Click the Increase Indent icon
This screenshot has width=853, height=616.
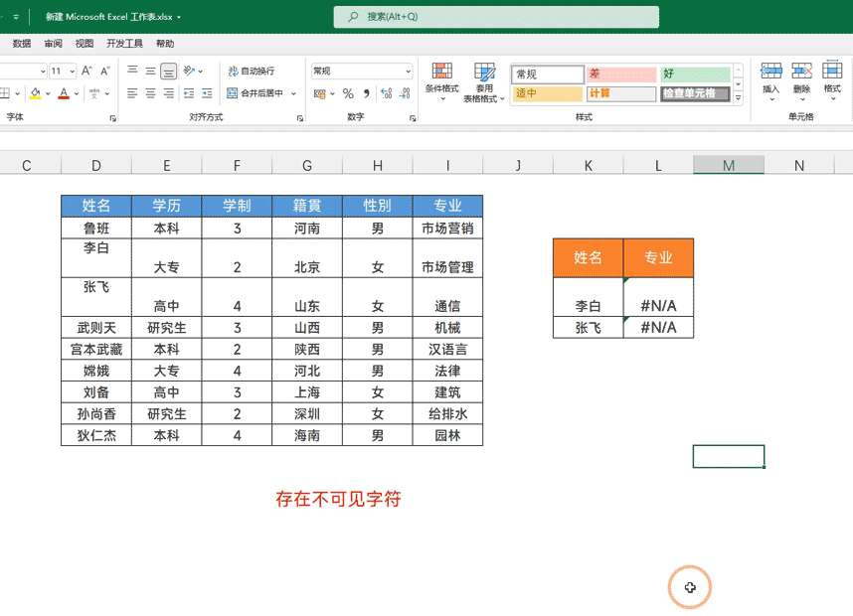[x=207, y=93]
